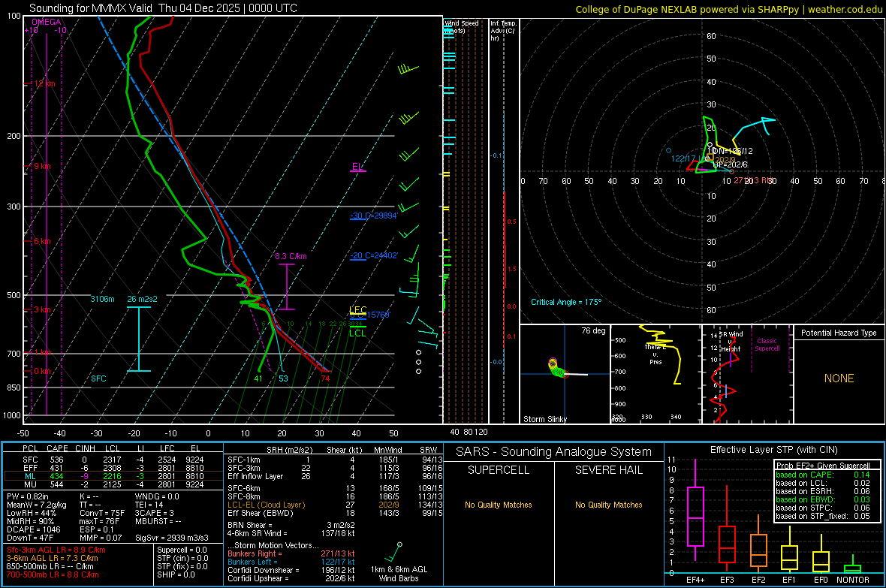Click the based on EBWD: 0.03 probability
Screen dimensions: 886x588
[823, 500]
